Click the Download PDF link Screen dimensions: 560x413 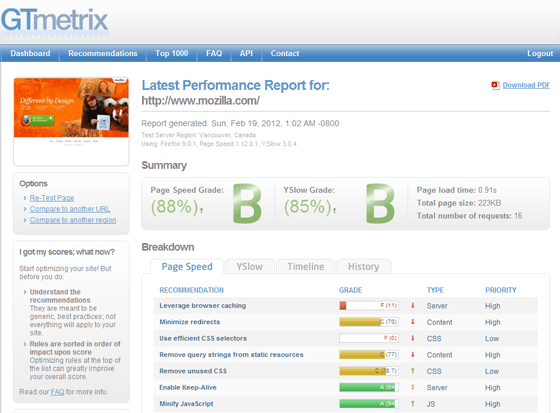(x=526, y=85)
